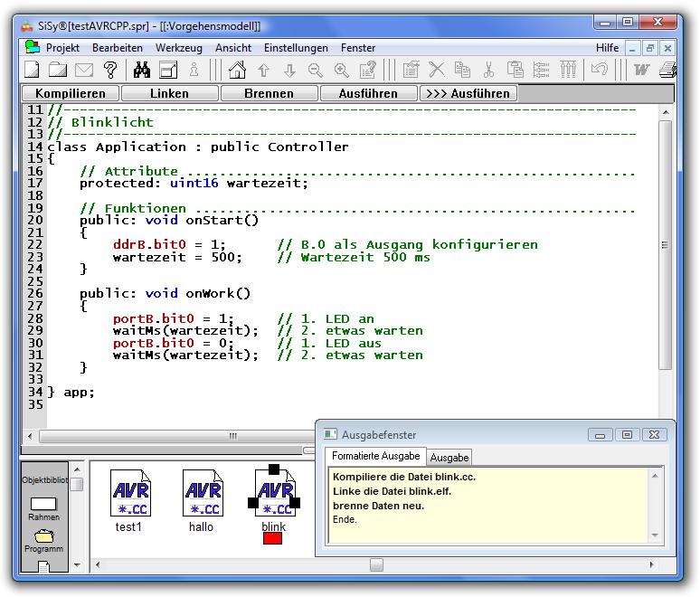Screen dimensions: 700x597
Task: Pick the Programm folder object
Action: (43, 536)
